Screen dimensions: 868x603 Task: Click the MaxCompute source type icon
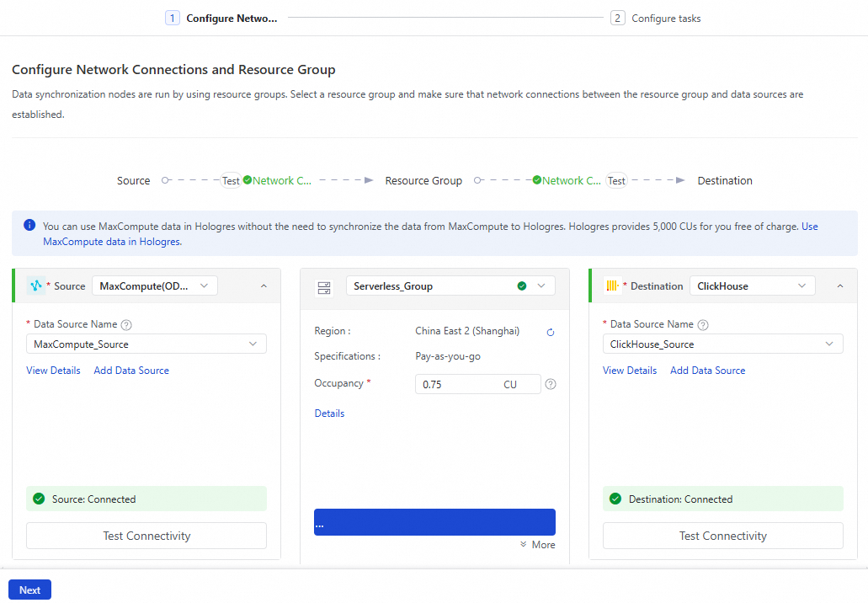(35, 285)
